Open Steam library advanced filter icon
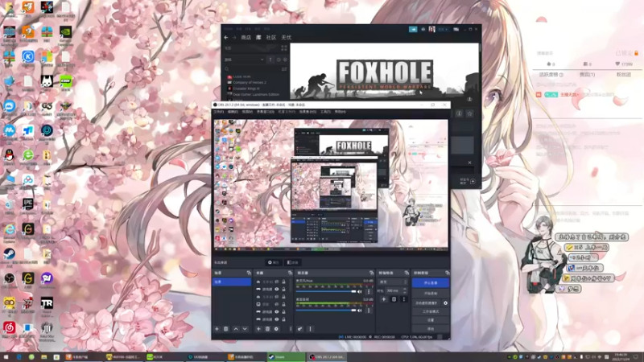The image size is (644, 362). coord(284,69)
